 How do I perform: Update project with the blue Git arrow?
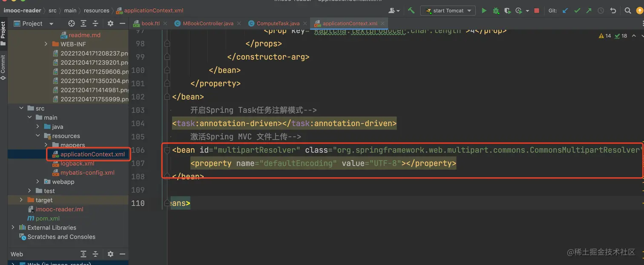pyautogui.click(x=565, y=11)
